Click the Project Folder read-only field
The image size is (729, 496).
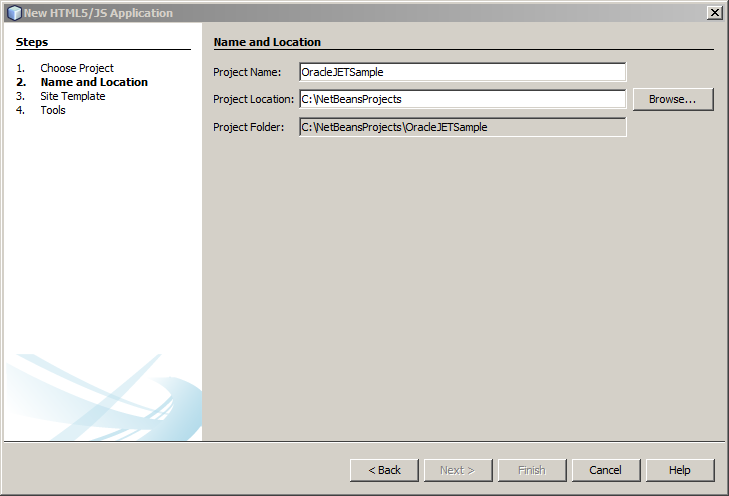(463, 127)
